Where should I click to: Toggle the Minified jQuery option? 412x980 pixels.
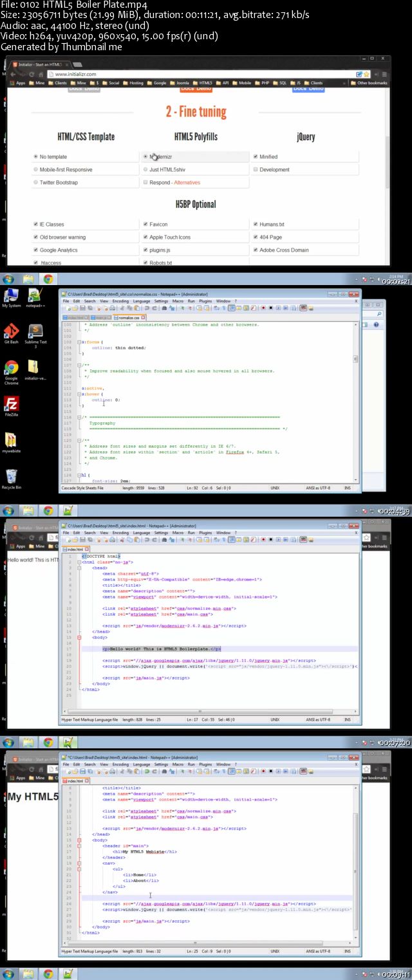coord(256,157)
